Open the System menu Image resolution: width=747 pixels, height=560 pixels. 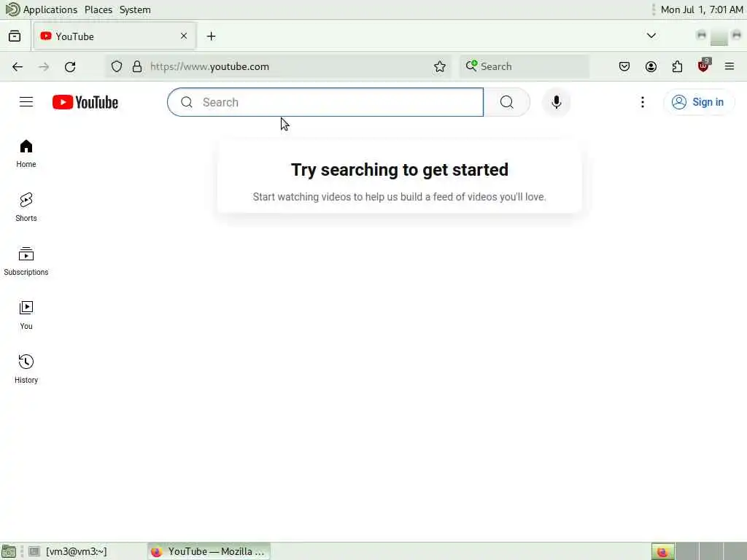pyautogui.click(x=135, y=9)
